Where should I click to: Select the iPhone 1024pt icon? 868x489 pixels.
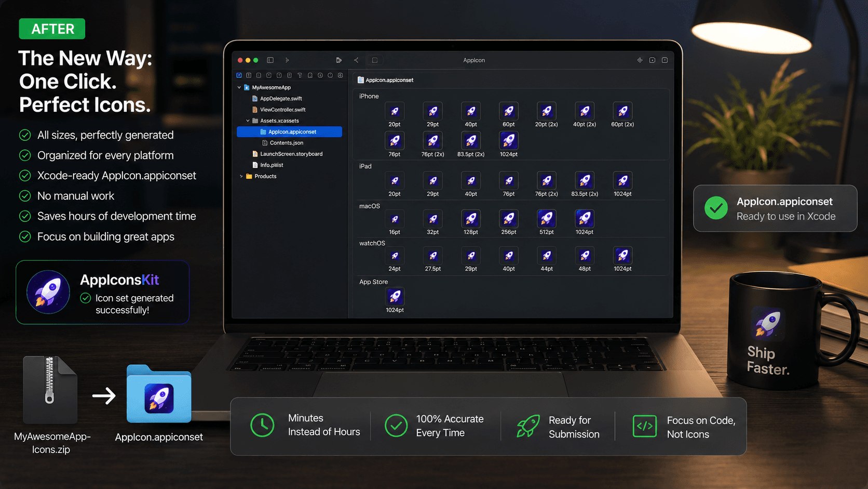tap(509, 141)
